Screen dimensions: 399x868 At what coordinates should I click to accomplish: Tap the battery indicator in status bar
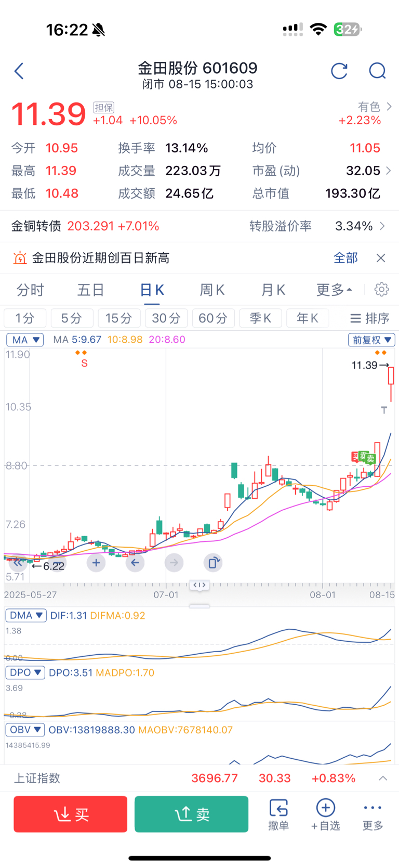[348, 29]
